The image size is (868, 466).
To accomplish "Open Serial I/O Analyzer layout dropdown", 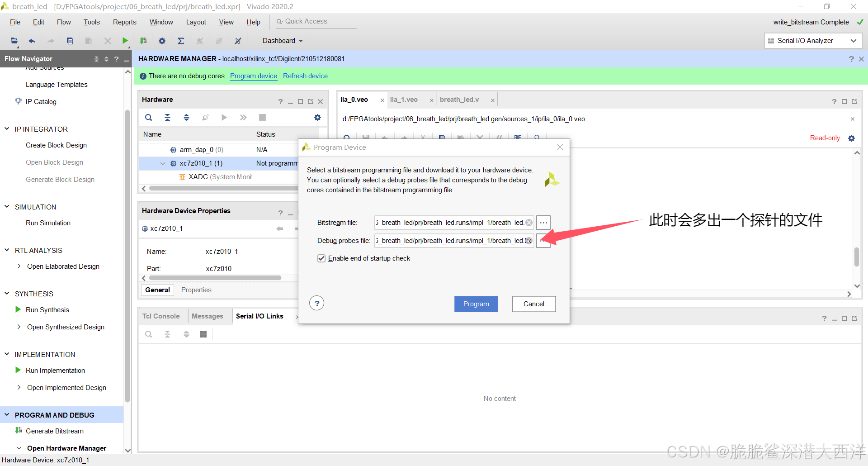I will coord(813,41).
